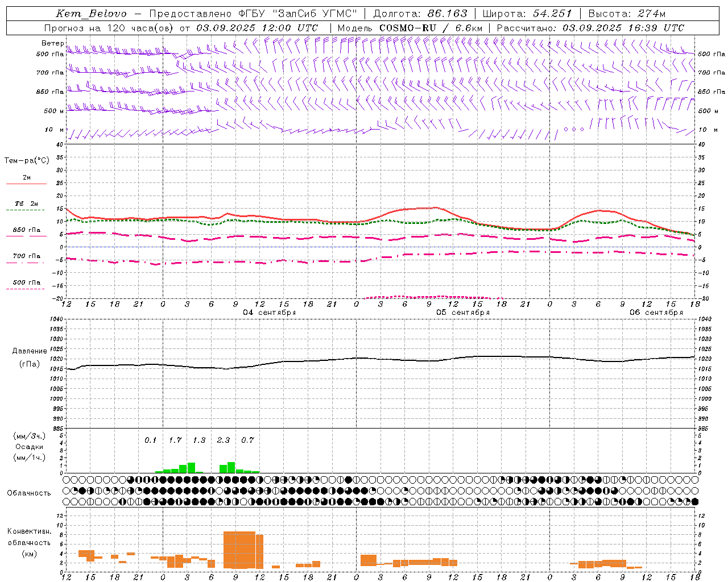Image resolution: width=728 pixels, height=582 pixels.
Task: Click the (мм/1ч.) precipitation unit label
Action: point(29,458)
